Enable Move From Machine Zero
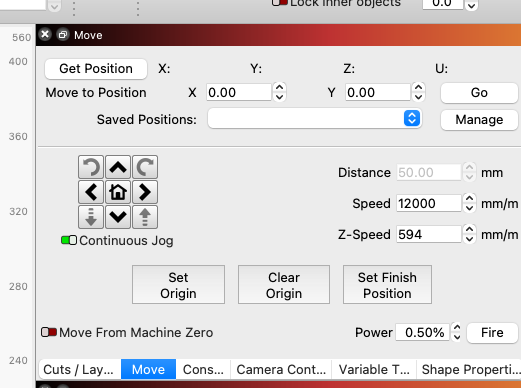Image resolution: width=521 pixels, height=388 pixels. 49,332
